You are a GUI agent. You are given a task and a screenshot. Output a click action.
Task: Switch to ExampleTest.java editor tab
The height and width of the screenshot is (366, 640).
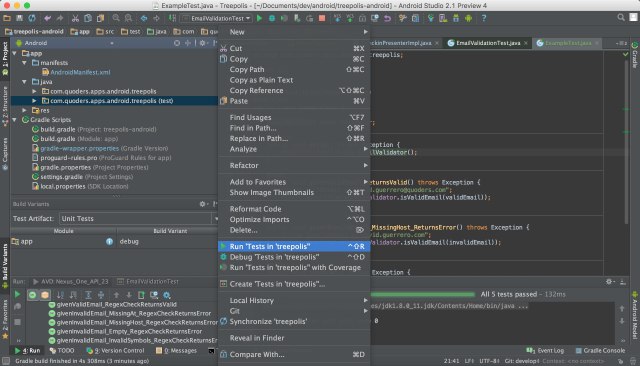click(x=568, y=43)
